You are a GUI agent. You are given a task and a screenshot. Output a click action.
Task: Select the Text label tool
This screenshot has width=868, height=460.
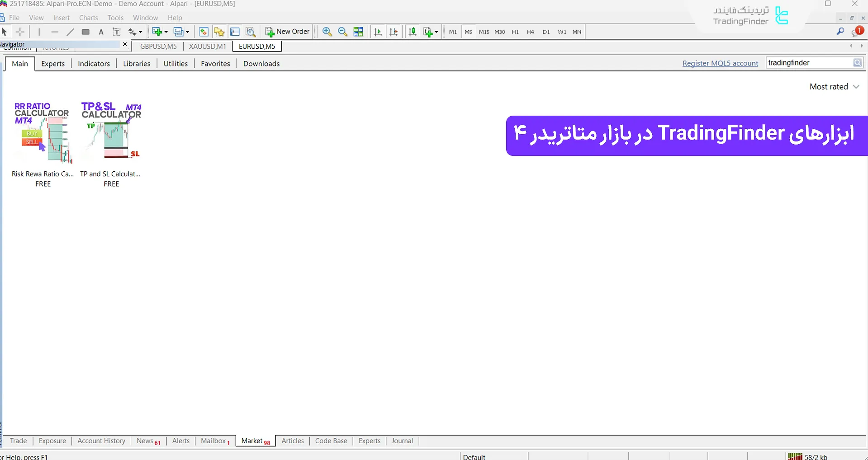click(116, 32)
